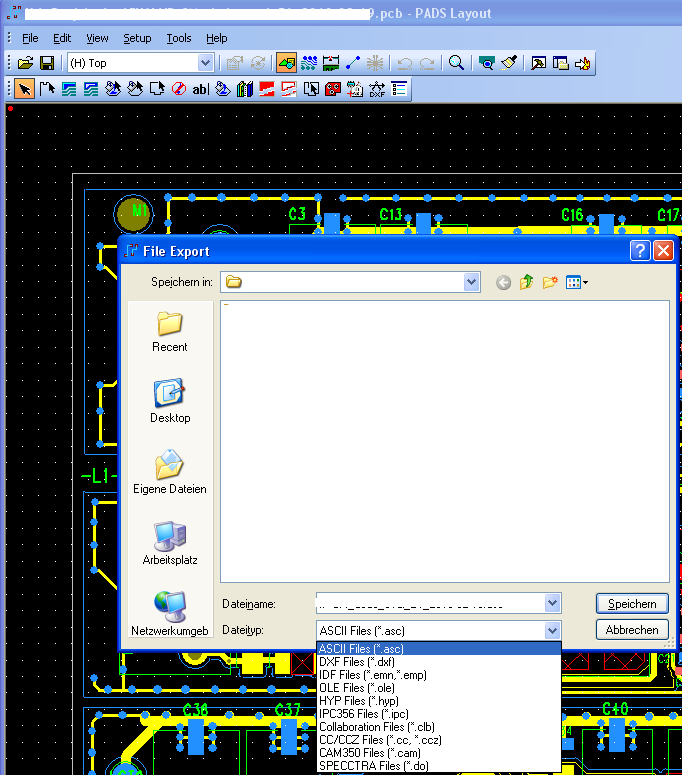
Task: Toggle the Drafting Toolbar icon
Action: [287, 63]
